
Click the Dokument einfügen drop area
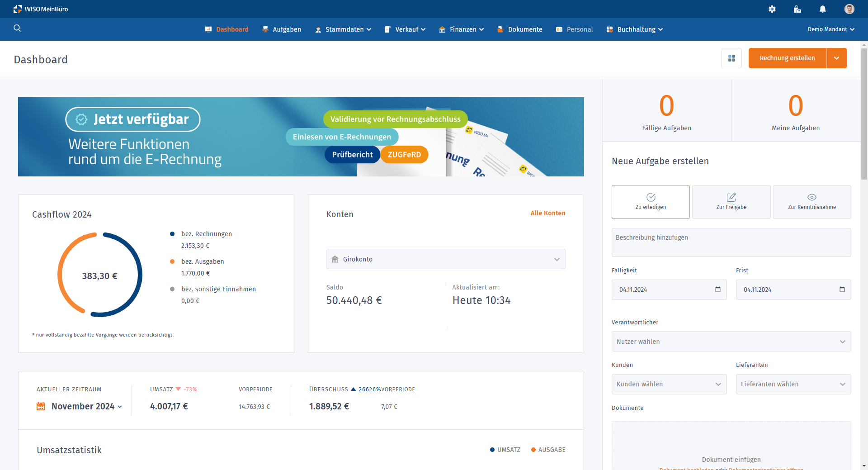point(731,446)
